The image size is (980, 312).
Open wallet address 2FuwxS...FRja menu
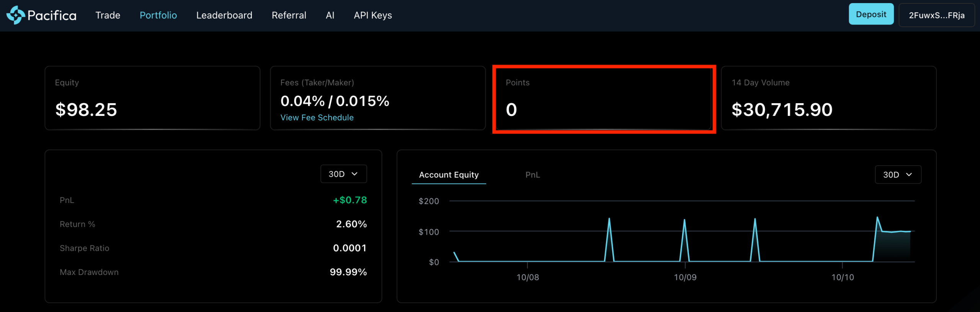pyautogui.click(x=936, y=15)
